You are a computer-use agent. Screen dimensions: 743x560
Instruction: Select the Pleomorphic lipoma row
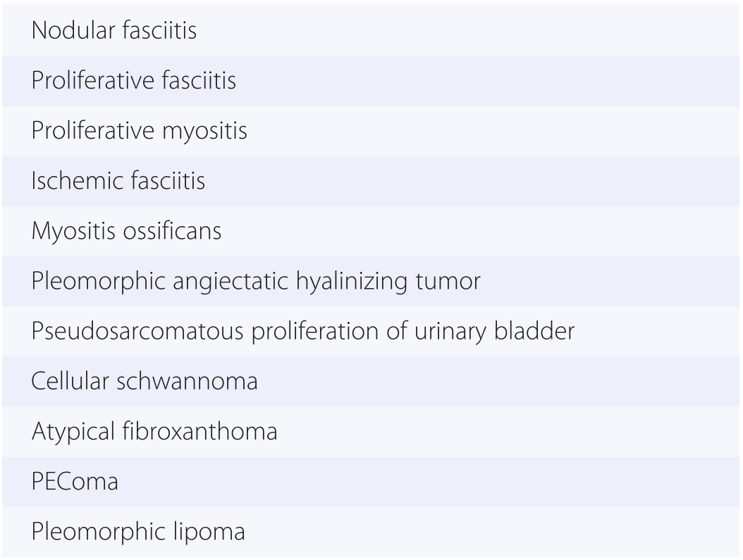[138, 532]
